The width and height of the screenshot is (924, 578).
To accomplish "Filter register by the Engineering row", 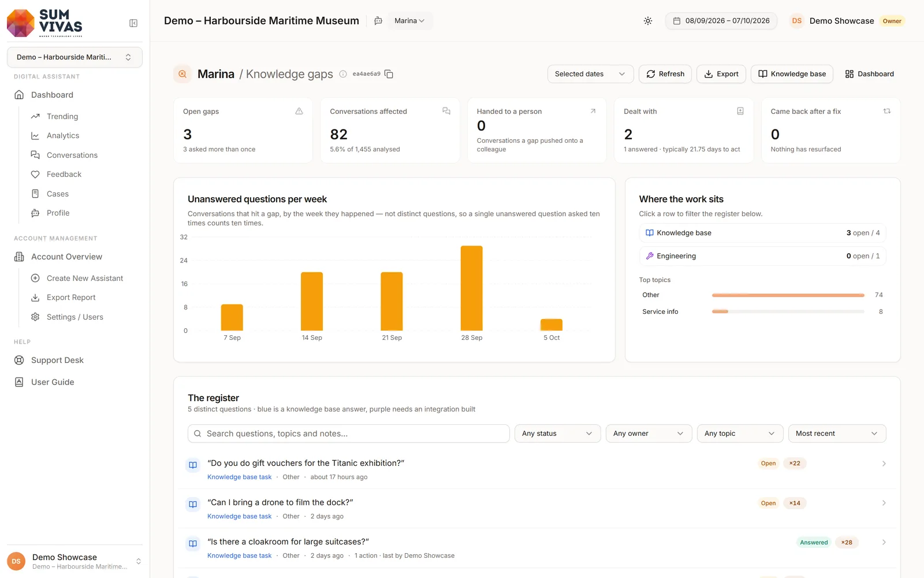I will pos(762,256).
